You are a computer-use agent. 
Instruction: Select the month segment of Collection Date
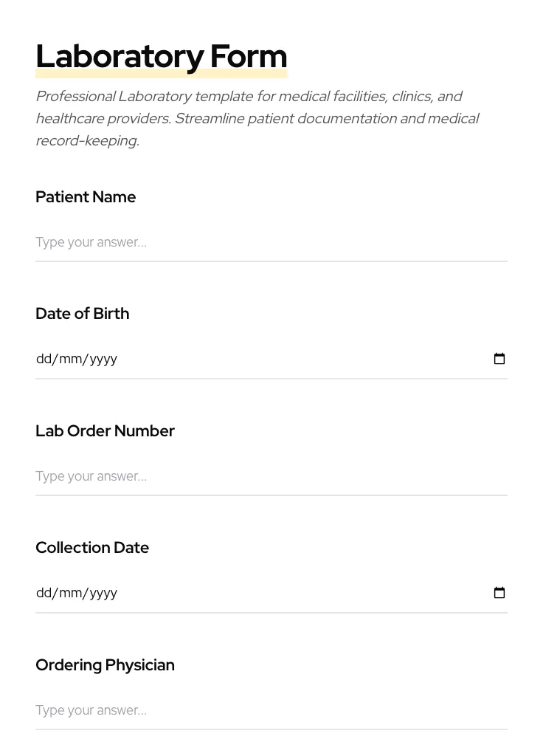click(x=70, y=593)
